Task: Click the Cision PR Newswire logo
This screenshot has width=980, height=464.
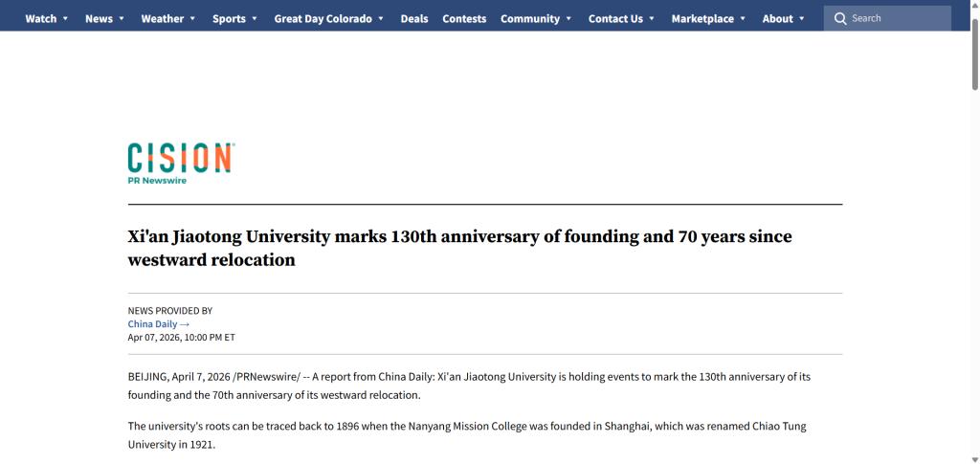Action: [x=181, y=164]
